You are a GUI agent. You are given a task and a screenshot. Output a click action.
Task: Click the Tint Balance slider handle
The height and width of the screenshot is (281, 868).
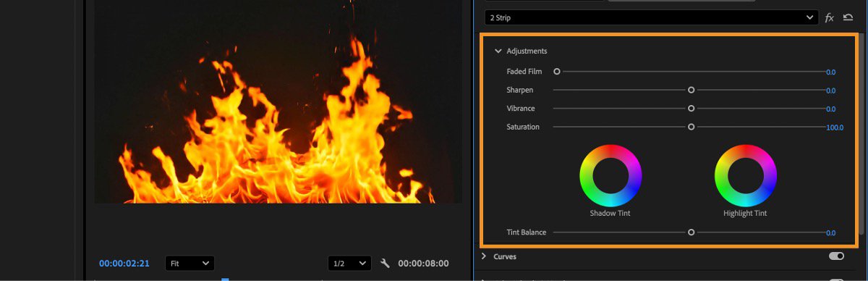coord(691,232)
